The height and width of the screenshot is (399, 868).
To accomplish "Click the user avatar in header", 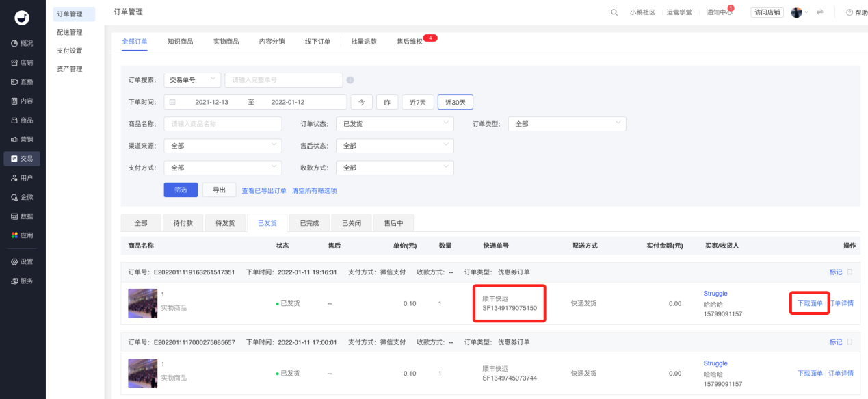I will pos(796,12).
